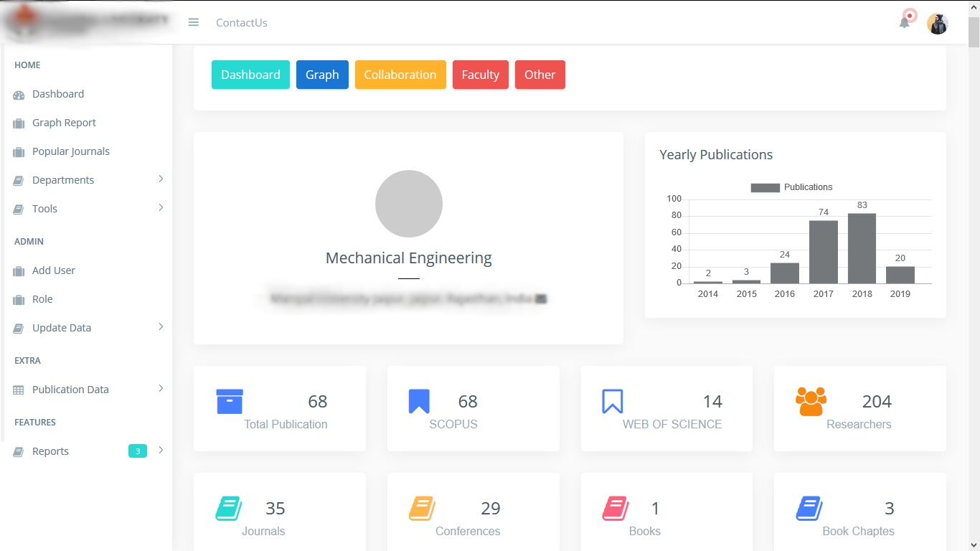Click the SCOPUS bookmark icon
The image size is (980, 551).
coord(419,401)
